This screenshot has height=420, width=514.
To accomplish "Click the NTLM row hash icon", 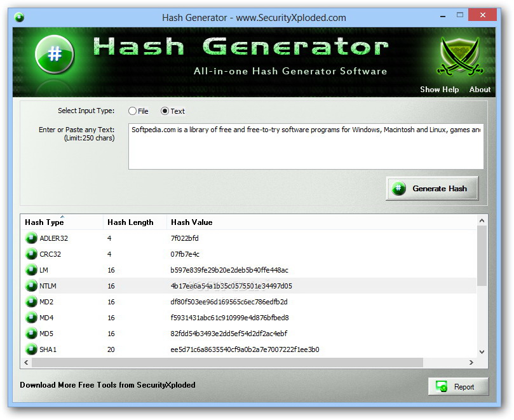I will tap(31, 285).
